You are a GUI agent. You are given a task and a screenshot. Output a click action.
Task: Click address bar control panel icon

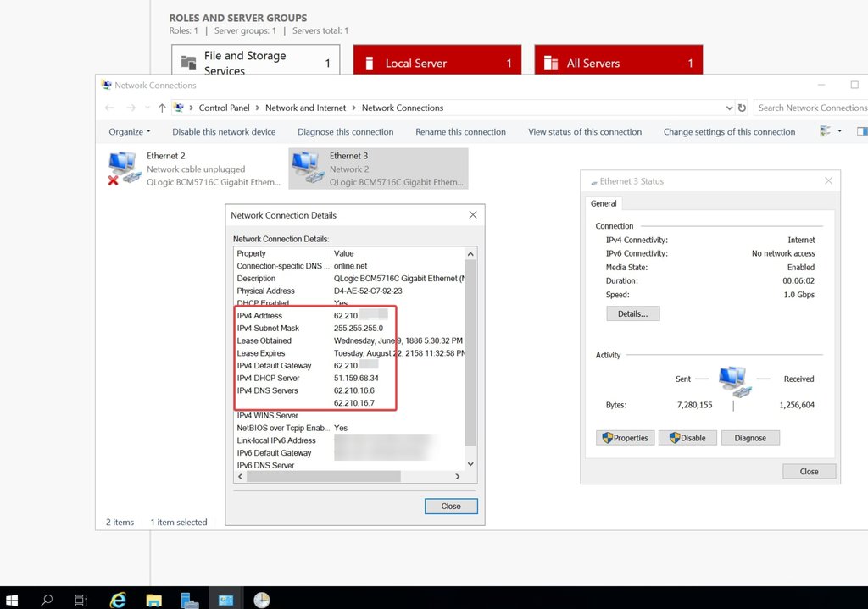pos(178,108)
